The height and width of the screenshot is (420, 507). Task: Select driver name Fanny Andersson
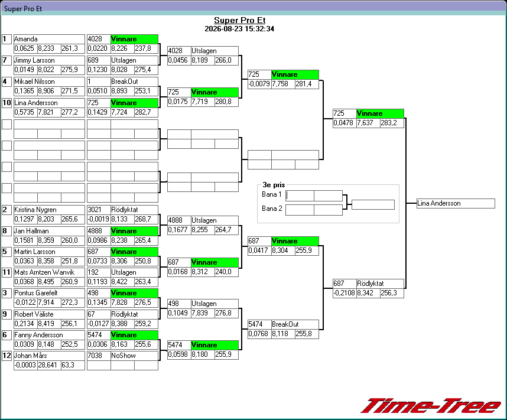pos(49,335)
